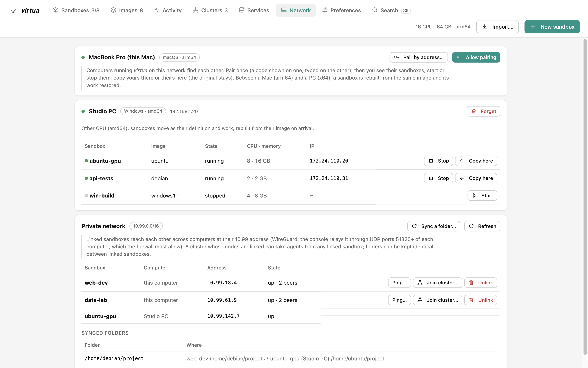Open the Search box
This screenshot has width=588, height=368.
391,10
